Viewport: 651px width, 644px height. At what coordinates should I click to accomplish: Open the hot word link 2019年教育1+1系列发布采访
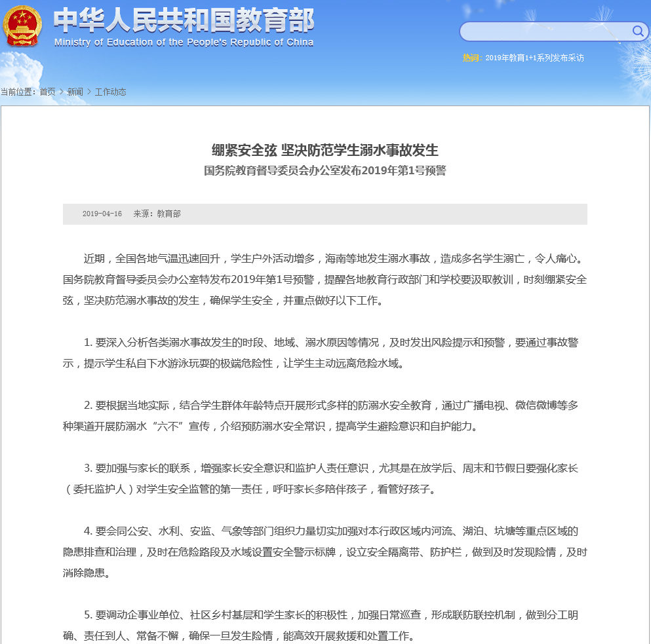click(534, 58)
